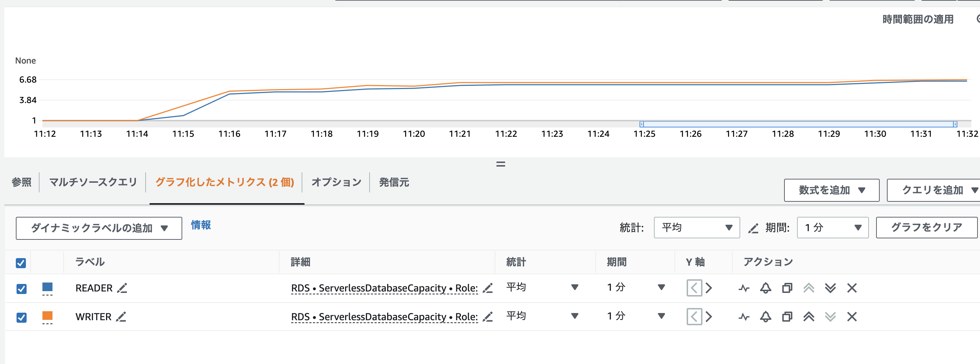The height and width of the screenshot is (364, 980).
Task: Open the 統計 dropdown showing 平均
Action: (x=696, y=228)
